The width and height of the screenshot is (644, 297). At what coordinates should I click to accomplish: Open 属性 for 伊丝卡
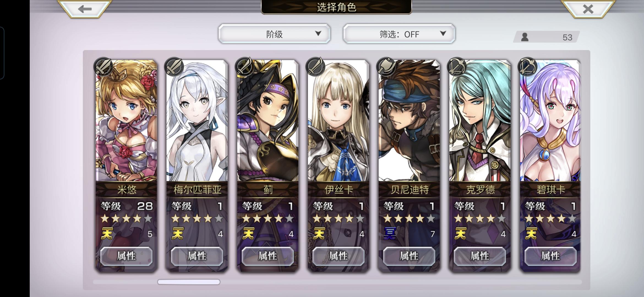point(339,256)
